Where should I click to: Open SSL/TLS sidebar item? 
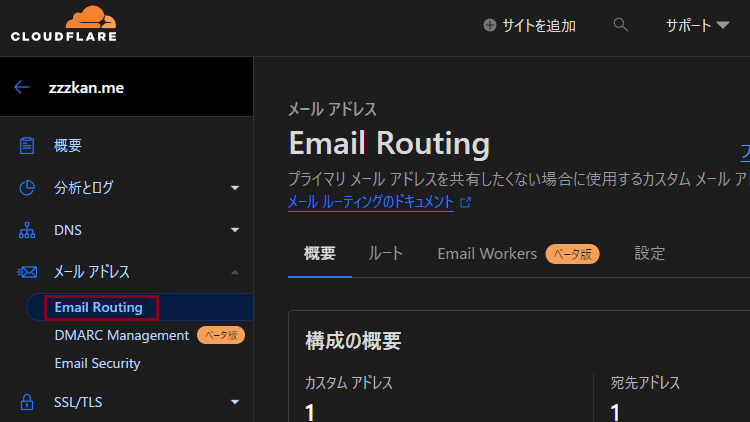[x=78, y=402]
